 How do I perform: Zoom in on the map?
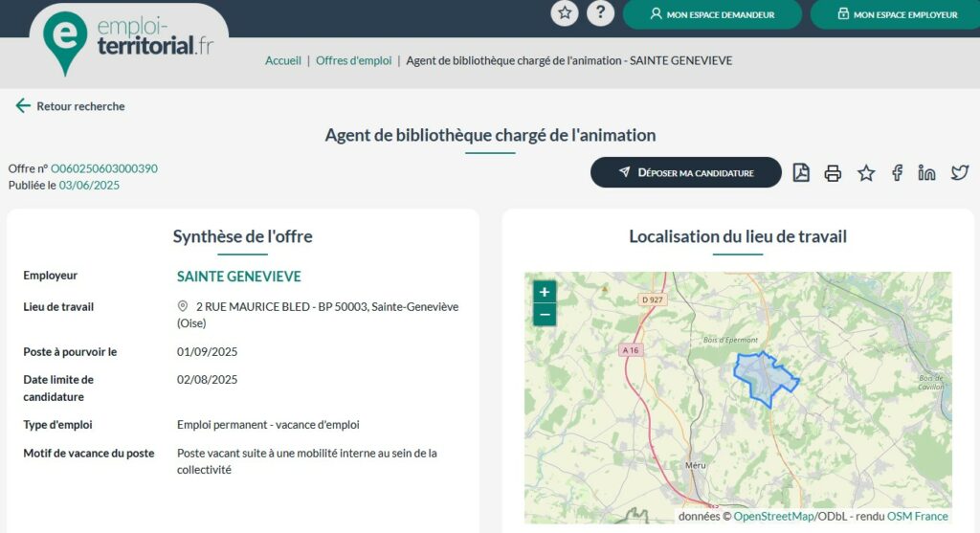click(x=545, y=292)
